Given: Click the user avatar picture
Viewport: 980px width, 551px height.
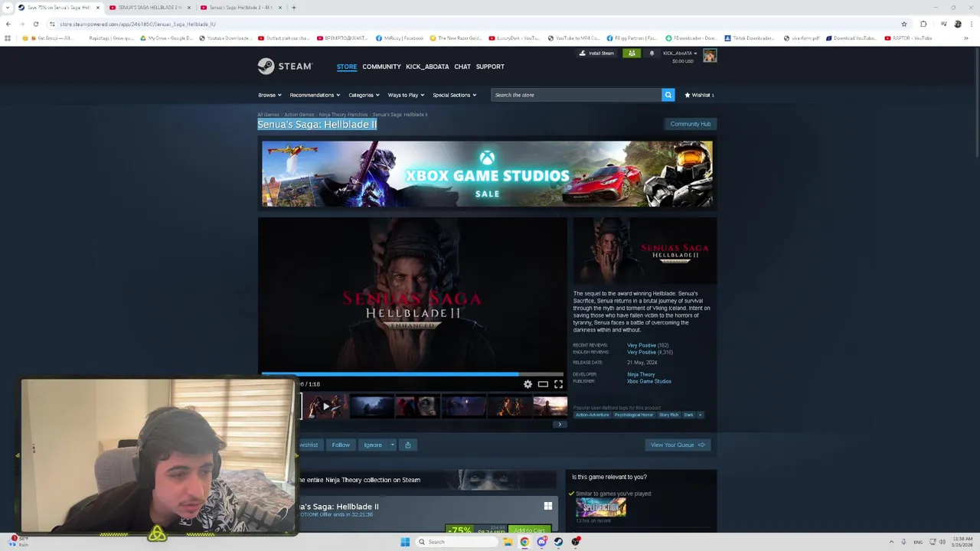Looking at the screenshot, I should (x=710, y=56).
